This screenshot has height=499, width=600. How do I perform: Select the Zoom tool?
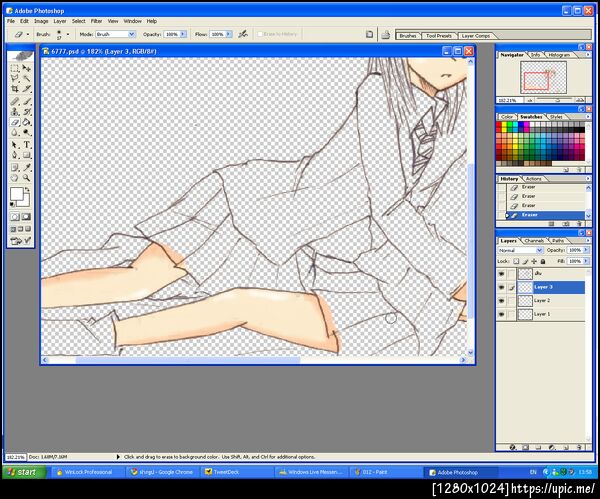click(x=26, y=178)
